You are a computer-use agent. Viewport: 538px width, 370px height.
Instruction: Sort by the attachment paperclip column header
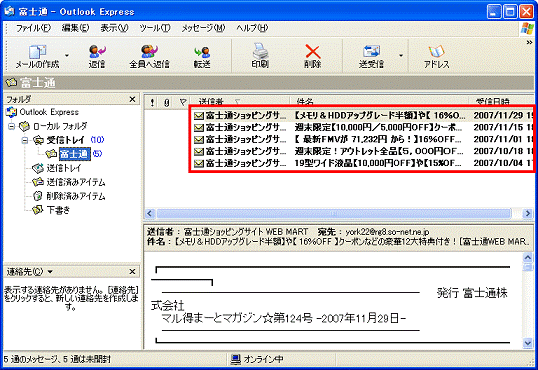[x=167, y=102]
